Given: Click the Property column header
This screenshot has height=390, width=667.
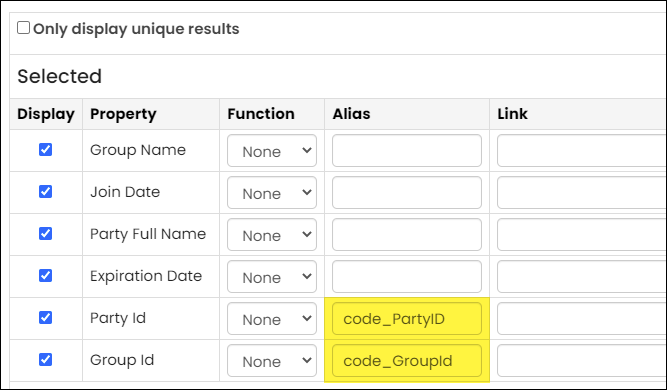Looking at the screenshot, I should pyautogui.click(x=123, y=114).
